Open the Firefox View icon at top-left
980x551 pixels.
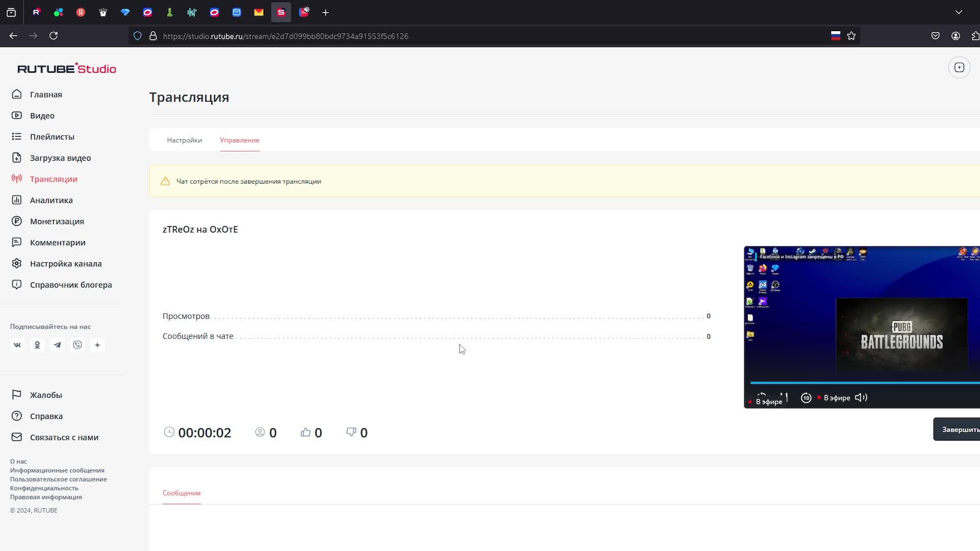click(x=11, y=12)
